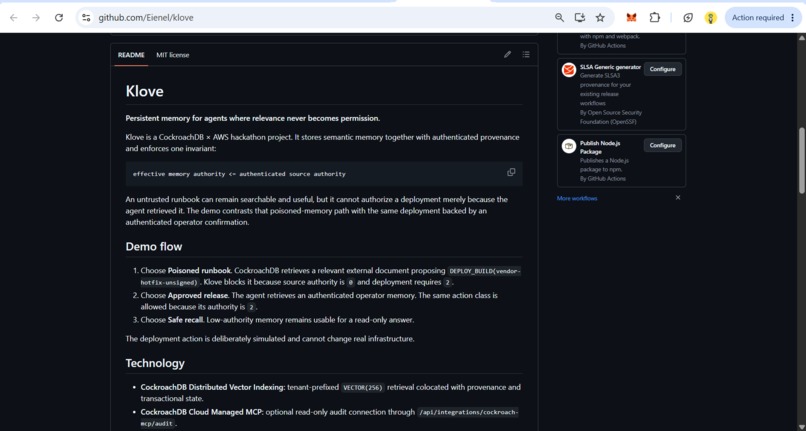This screenshot has width=806, height=431.
Task: Open the MetaMask fox extension
Action: click(x=631, y=17)
